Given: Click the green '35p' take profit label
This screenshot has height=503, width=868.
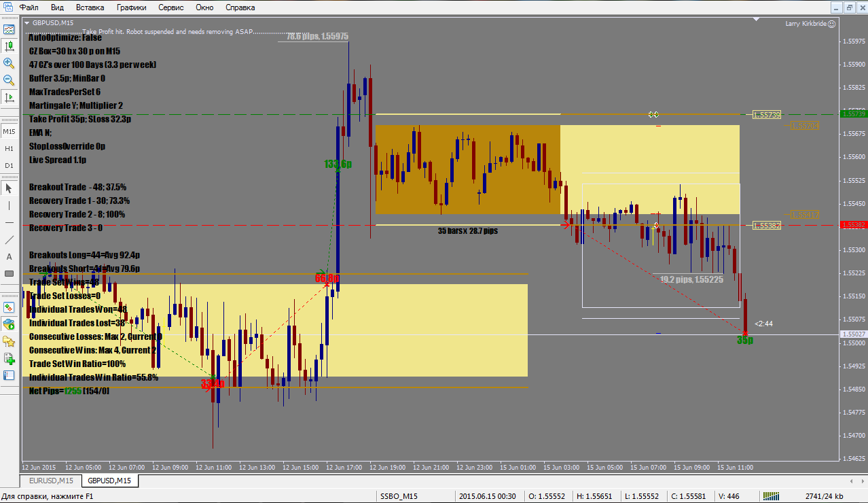Looking at the screenshot, I should point(745,340).
